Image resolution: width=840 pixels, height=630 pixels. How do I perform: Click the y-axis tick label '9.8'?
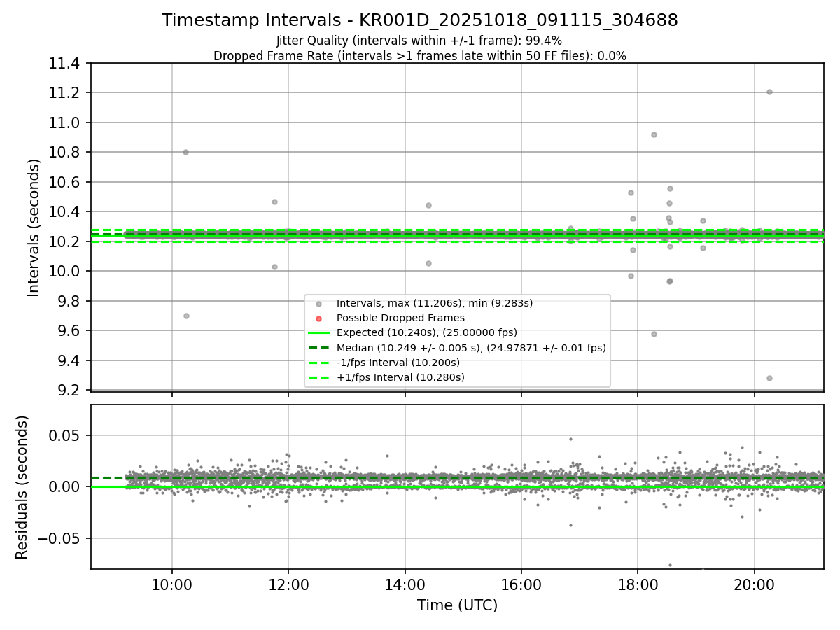coord(70,301)
